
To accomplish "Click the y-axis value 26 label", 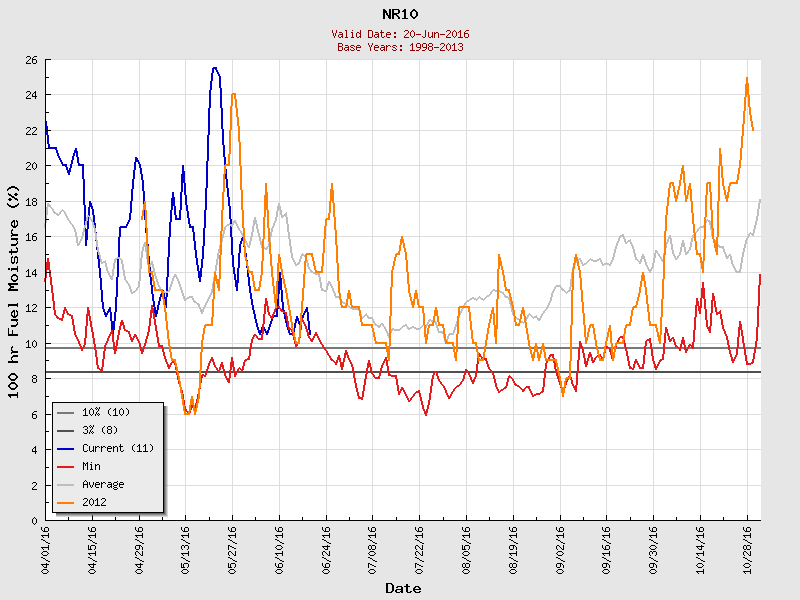I will click(31, 60).
